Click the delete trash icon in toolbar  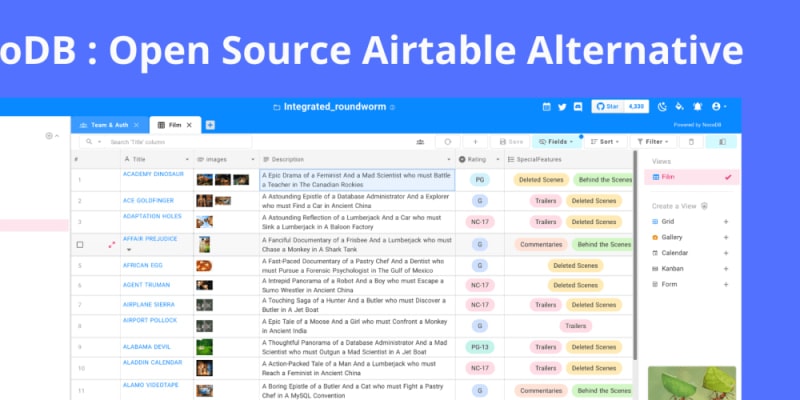(x=692, y=142)
